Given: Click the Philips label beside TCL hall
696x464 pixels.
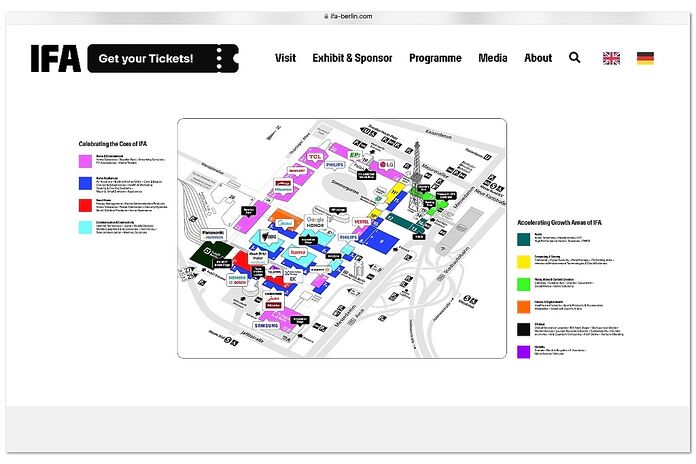Looking at the screenshot, I should pos(335,165).
